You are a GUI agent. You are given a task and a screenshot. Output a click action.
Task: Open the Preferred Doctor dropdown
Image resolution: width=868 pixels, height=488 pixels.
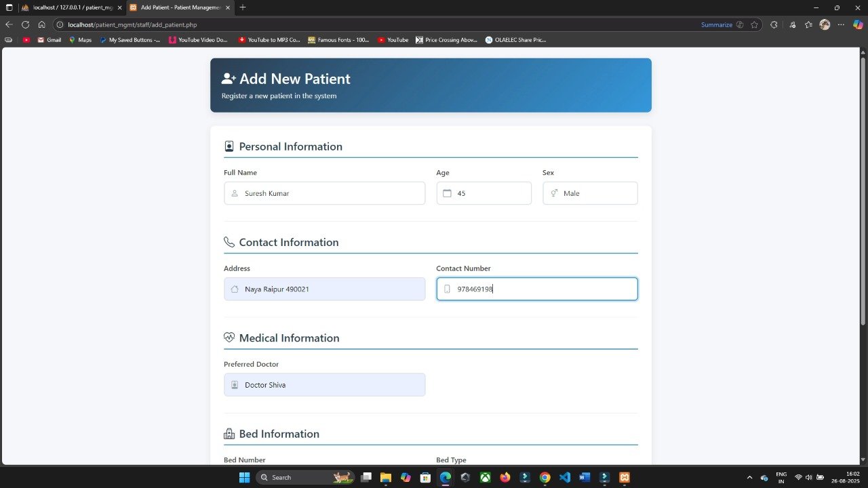point(324,385)
